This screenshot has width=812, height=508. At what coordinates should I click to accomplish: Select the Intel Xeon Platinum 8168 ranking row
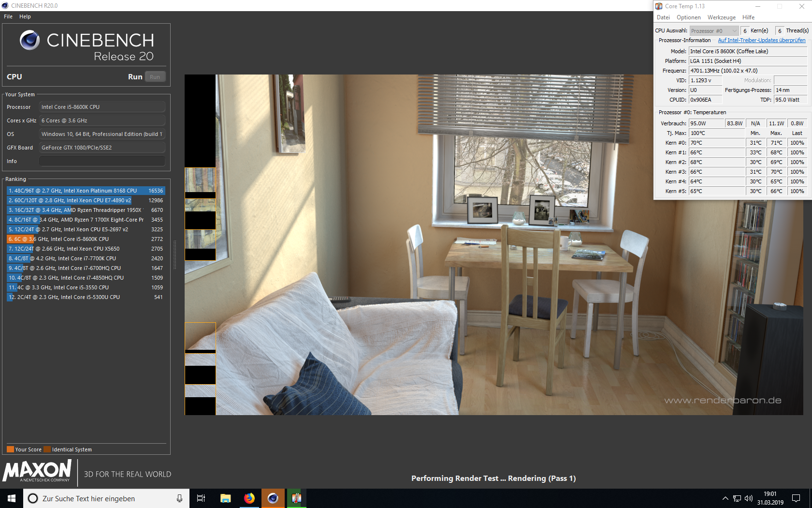[86, 191]
